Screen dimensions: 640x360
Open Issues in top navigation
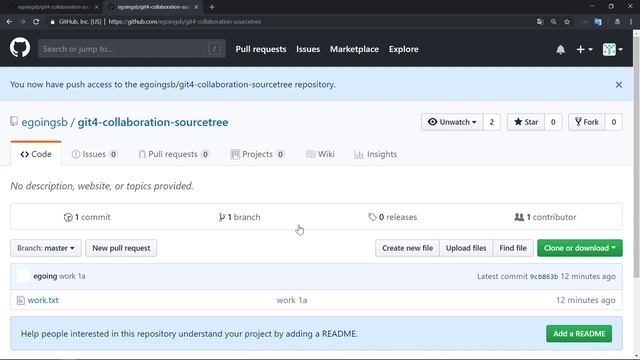308,49
